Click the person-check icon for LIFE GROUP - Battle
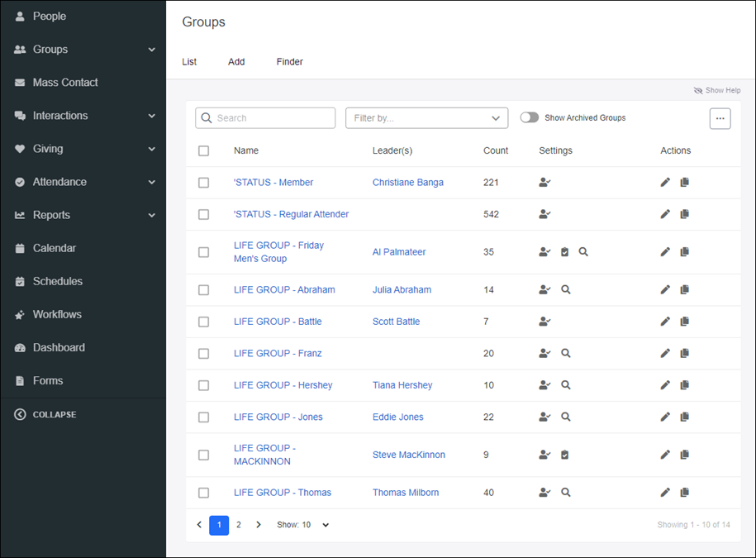756x558 pixels. click(x=544, y=322)
